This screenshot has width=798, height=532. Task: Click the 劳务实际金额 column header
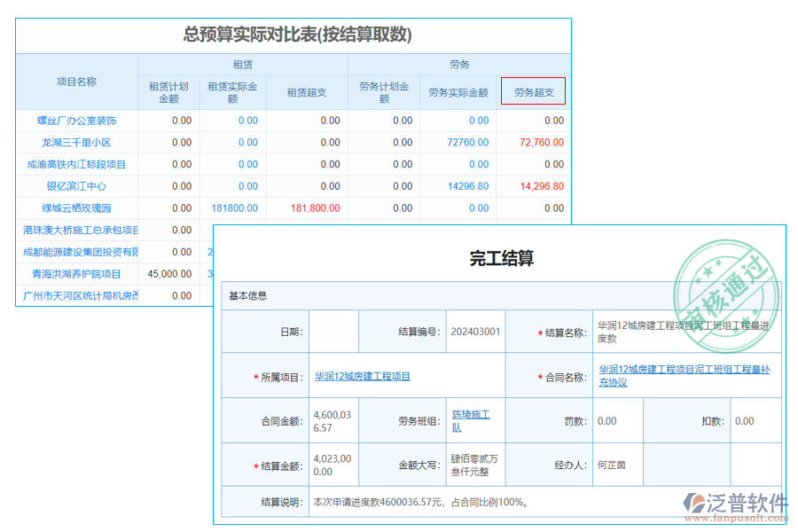click(458, 90)
